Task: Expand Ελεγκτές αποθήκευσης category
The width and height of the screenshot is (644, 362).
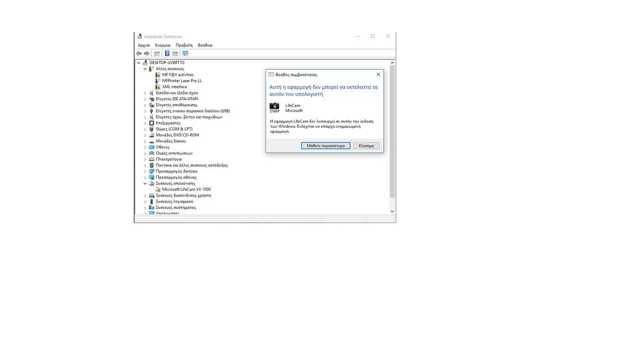Action: [x=145, y=105]
